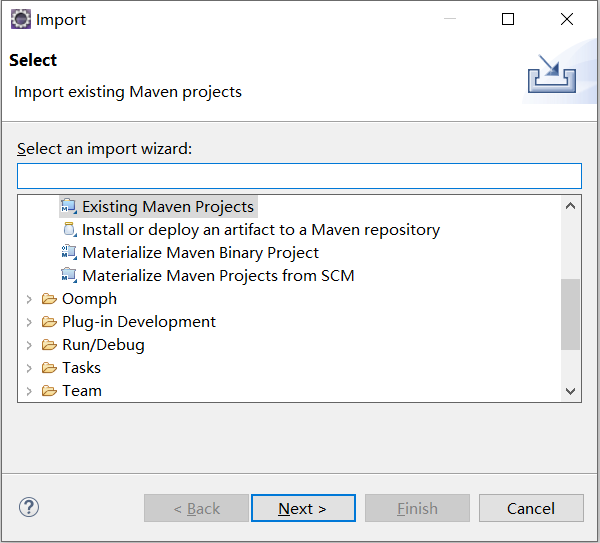The image size is (600, 543).
Task: Click the Materialize Maven Binary Project icon
Action: 68,253
